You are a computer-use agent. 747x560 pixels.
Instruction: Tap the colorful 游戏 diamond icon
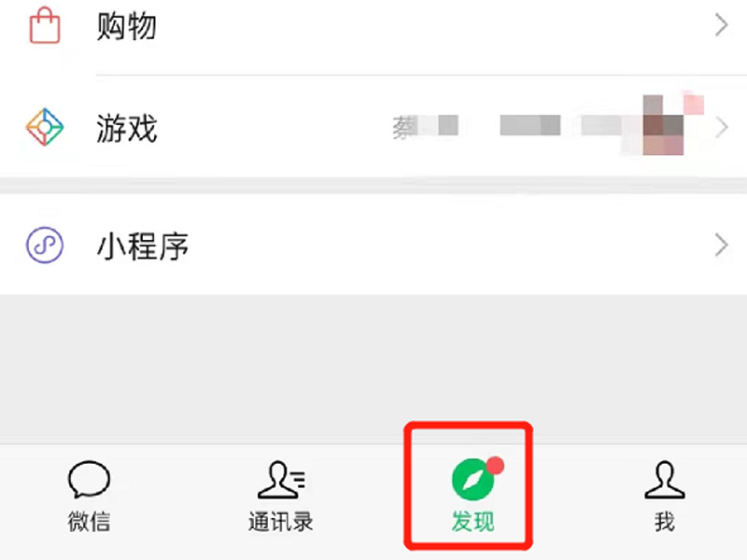[45, 127]
